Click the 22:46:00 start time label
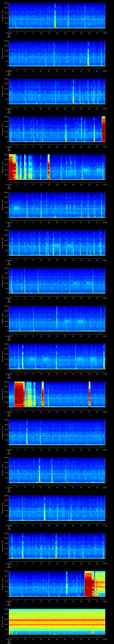114x644 pixels. 9,374
